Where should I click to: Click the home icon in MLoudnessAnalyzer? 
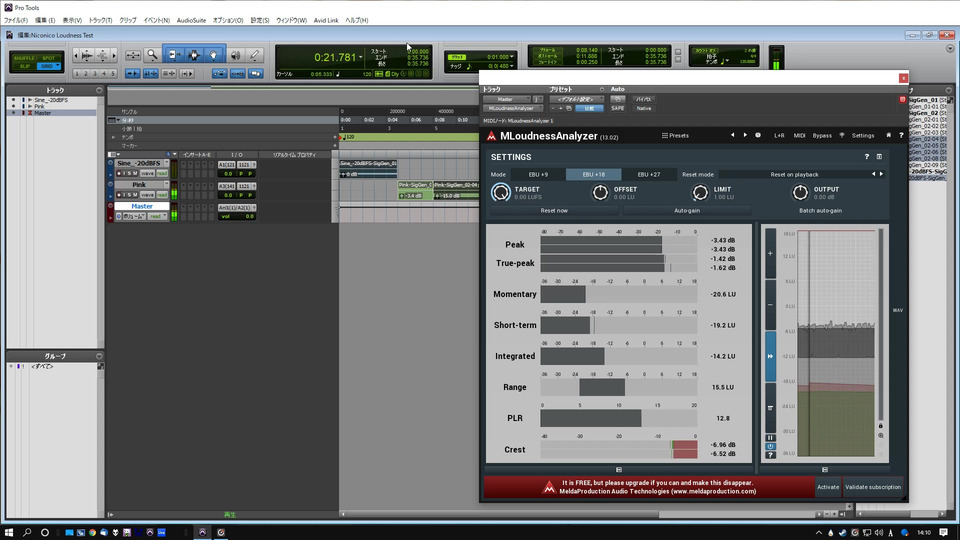[888, 135]
